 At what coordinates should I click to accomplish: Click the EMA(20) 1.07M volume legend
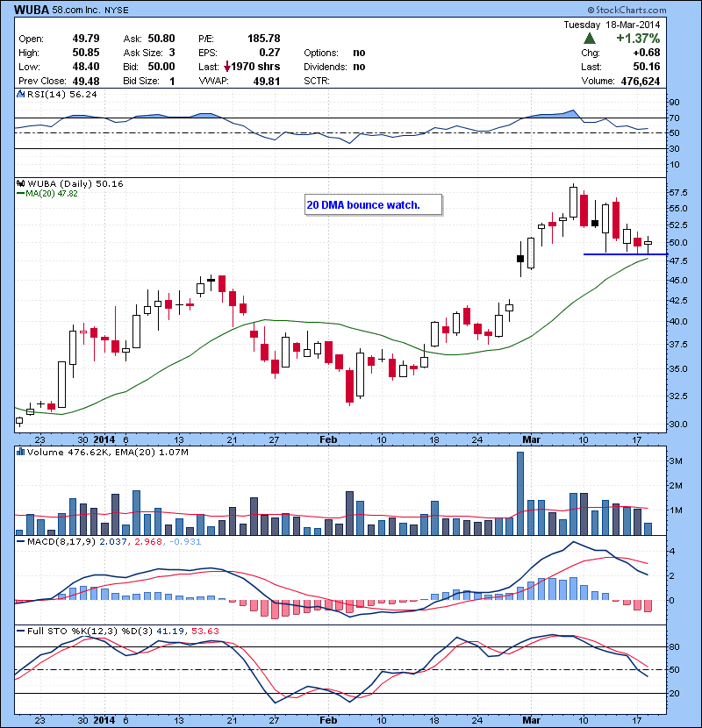pos(151,453)
